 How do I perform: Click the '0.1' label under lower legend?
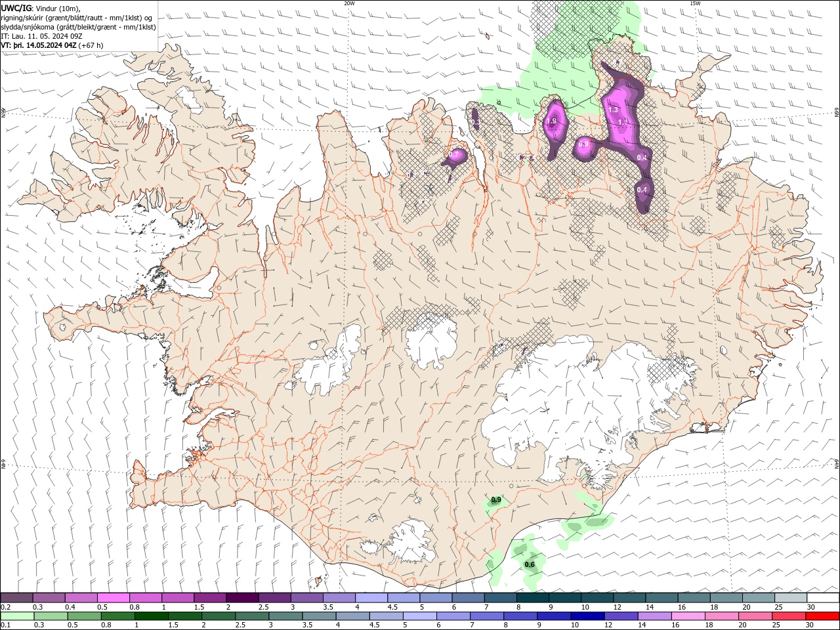tap(5, 625)
